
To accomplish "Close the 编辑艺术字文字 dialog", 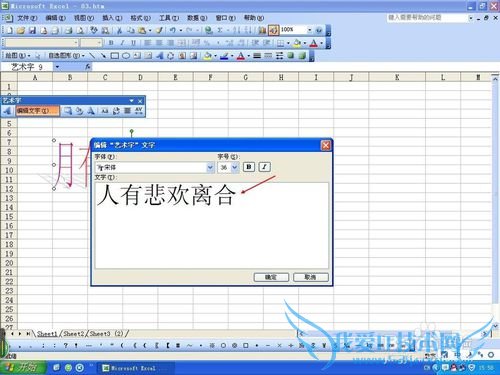I will click(326, 145).
